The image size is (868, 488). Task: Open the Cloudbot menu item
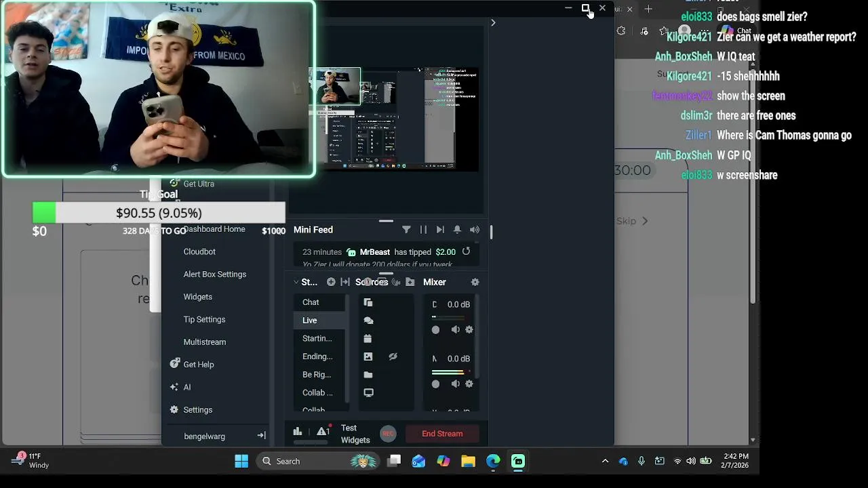(x=199, y=251)
